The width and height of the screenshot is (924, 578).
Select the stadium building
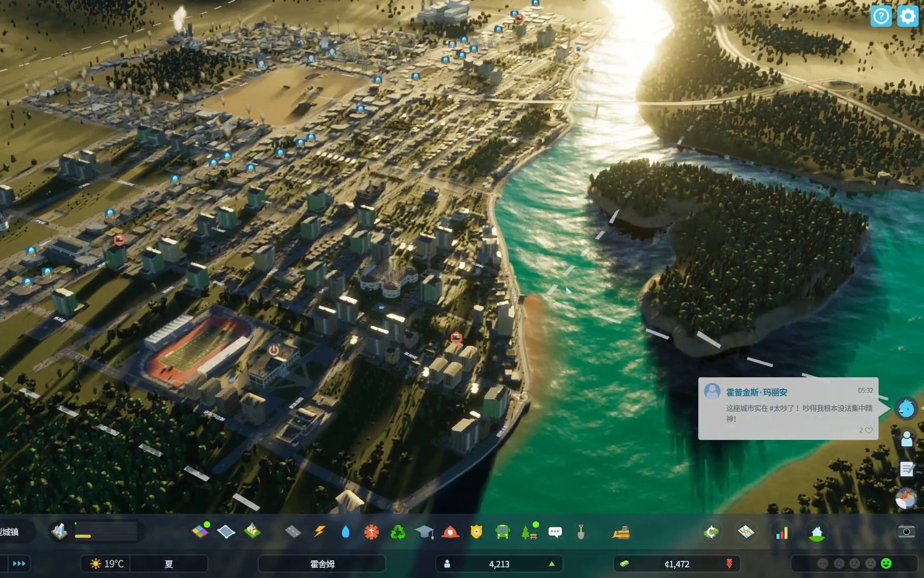pyautogui.click(x=198, y=349)
